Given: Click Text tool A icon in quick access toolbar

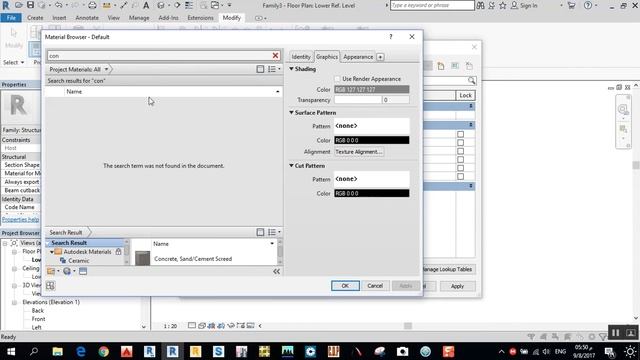Looking at the screenshot, I should (x=146, y=5).
